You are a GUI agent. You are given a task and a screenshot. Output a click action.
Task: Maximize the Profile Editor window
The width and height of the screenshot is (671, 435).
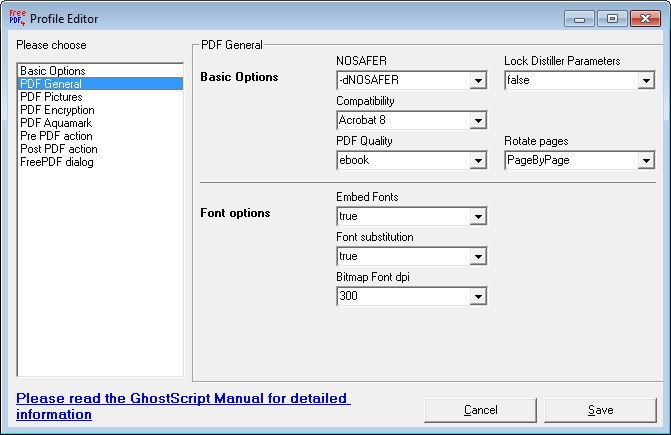pyautogui.click(x=612, y=19)
